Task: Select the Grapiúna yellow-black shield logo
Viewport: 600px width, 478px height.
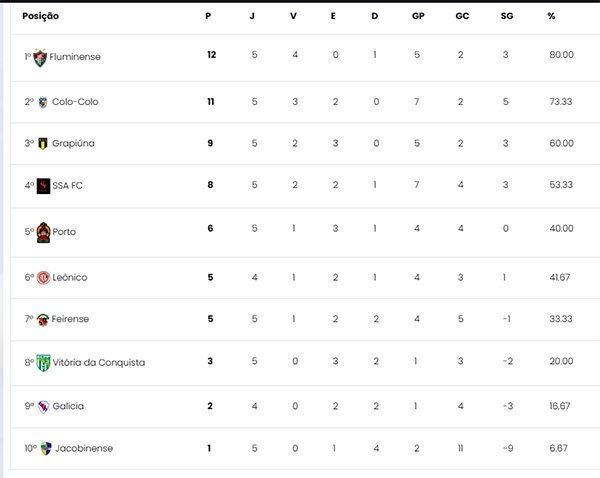Action: [x=43, y=144]
